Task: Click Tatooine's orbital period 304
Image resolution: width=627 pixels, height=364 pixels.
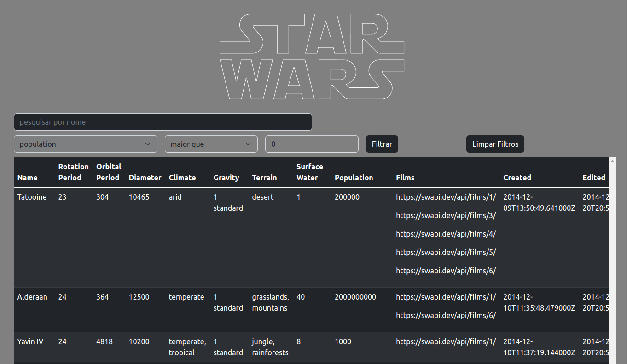Action: pos(102,197)
